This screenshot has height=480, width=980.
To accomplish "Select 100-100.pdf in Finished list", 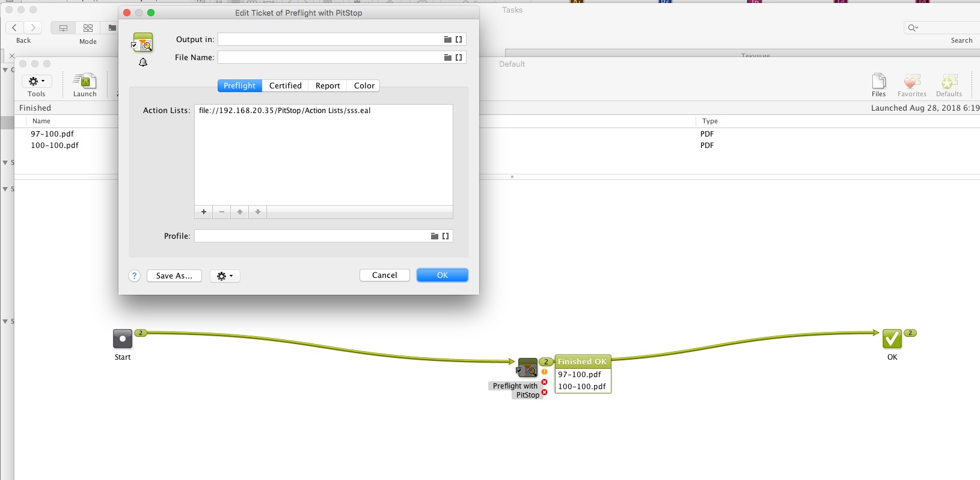I will coord(55,146).
